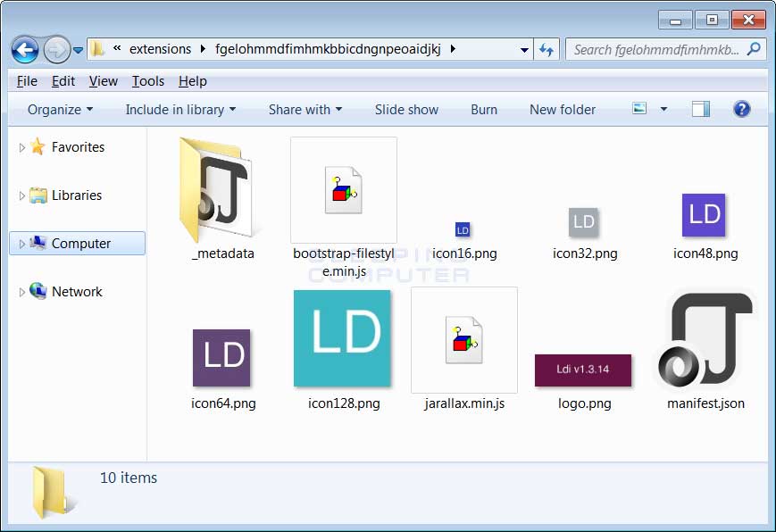The image size is (776, 532).
Task: Select the teal icon128.png thumbnail
Action: 342,338
